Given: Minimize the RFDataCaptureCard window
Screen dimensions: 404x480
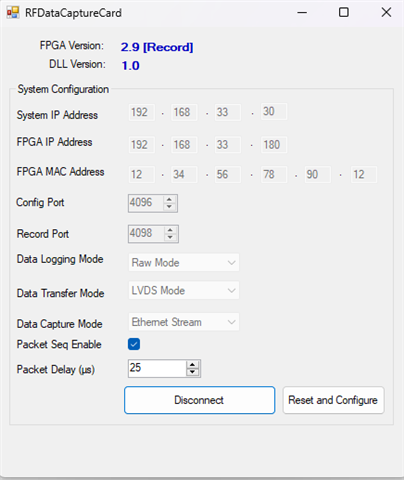Looking at the screenshot, I should [302, 13].
